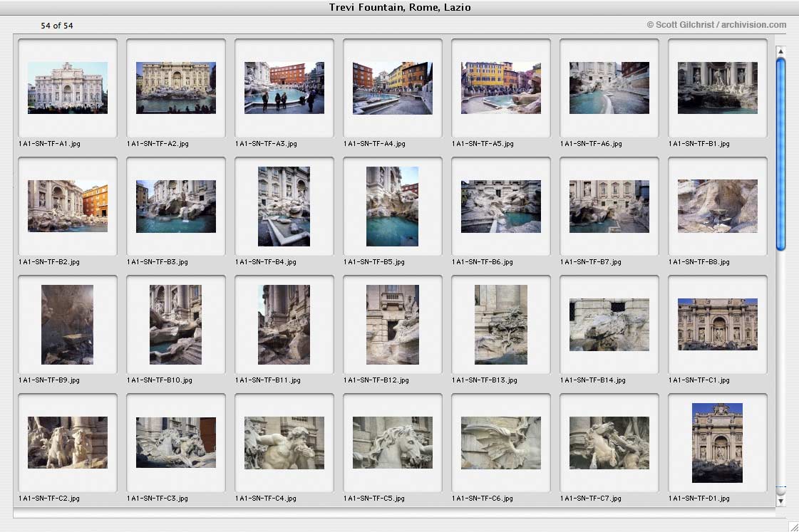Select thumbnail 1A1-SN-TF-C7.jpg

609,443
